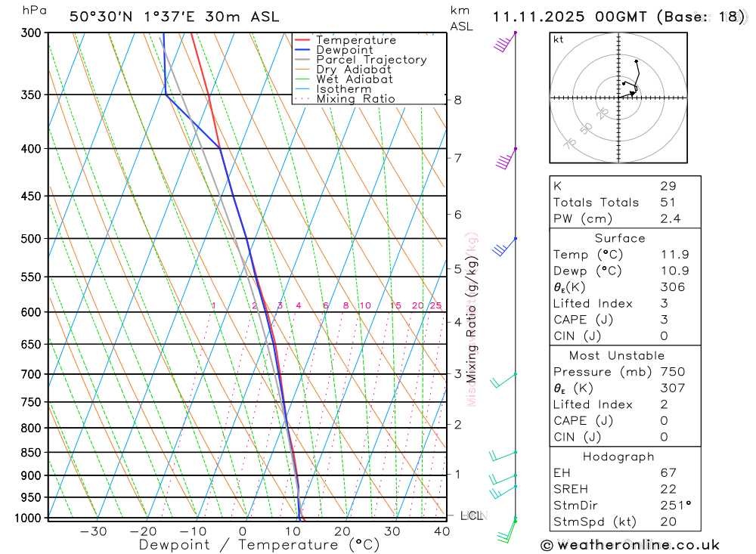Click the 0 value on the temperature axis
The height and width of the screenshot is (554, 756).
click(243, 532)
